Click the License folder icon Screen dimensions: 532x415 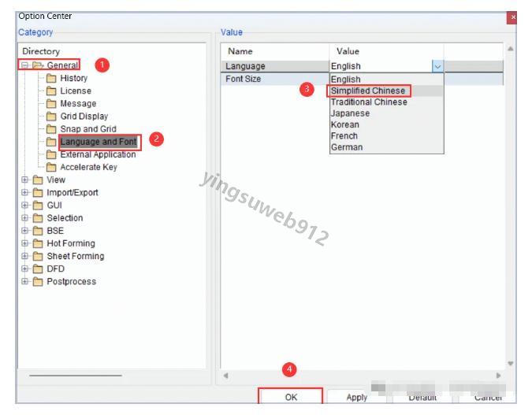(x=51, y=91)
